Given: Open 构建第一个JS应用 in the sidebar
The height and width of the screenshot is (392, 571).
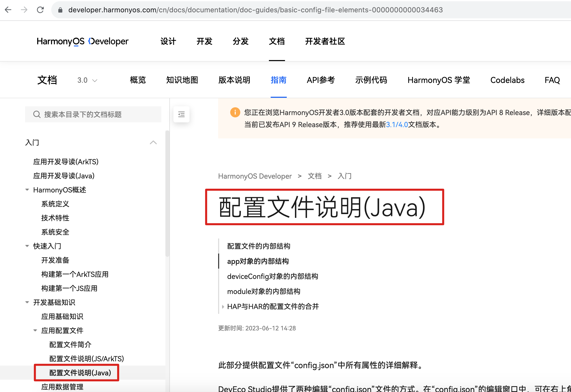Looking at the screenshot, I should click(69, 288).
